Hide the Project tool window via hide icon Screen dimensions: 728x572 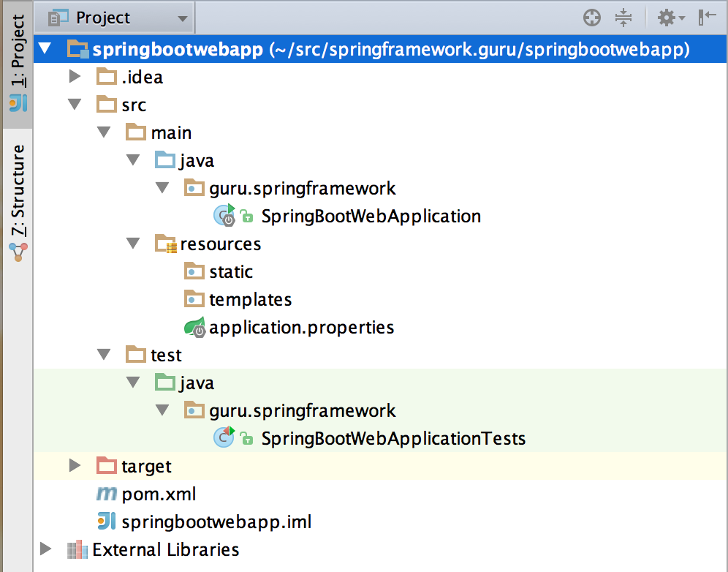[x=707, y=18]
